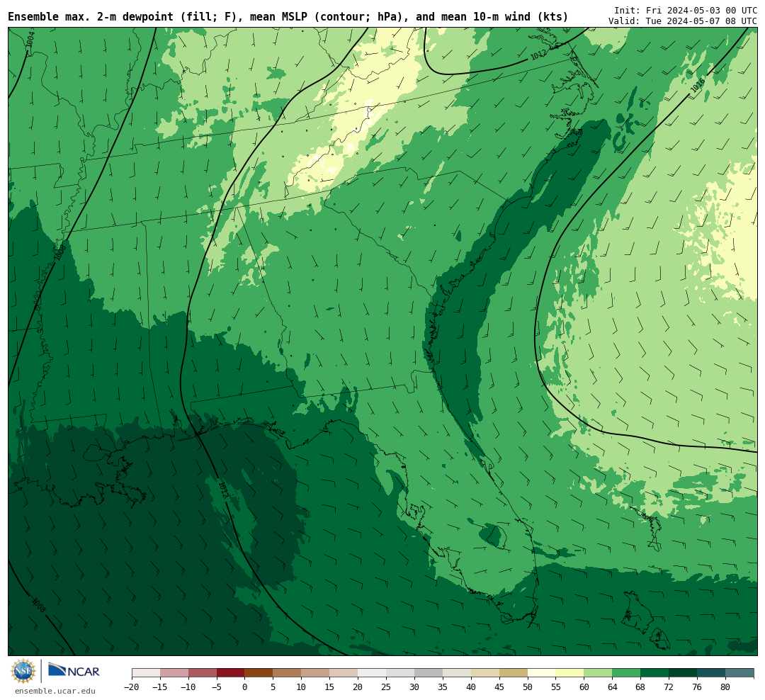This screenshot has height=700, width=765.
Task: Click the '76' colorbar tick label
Action: click(698, 687)
